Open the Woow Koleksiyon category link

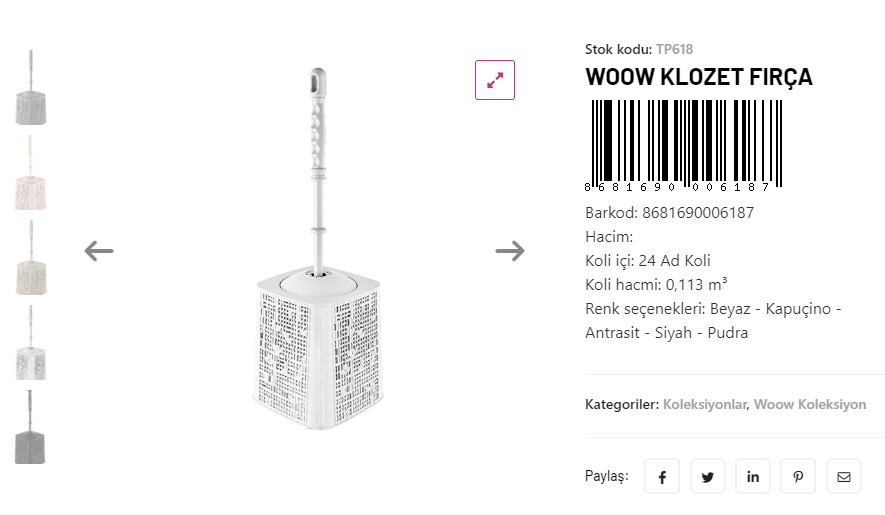tap(810, 405)
